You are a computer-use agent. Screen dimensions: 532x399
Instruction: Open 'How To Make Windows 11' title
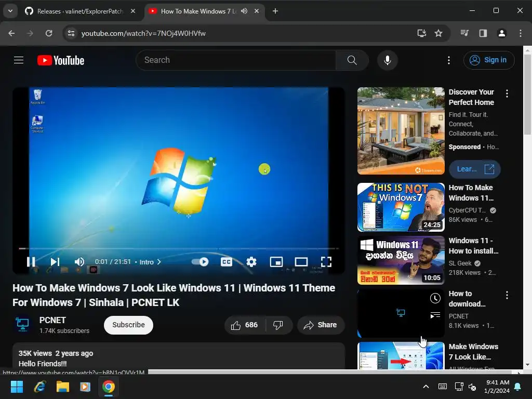pos(471,193)
